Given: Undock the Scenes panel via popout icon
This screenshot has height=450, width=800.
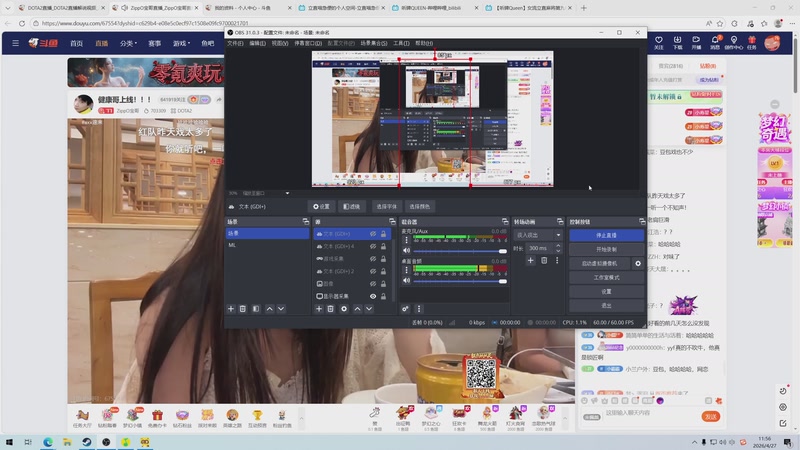Looking at the screenshot, I should tap(306, 221).
